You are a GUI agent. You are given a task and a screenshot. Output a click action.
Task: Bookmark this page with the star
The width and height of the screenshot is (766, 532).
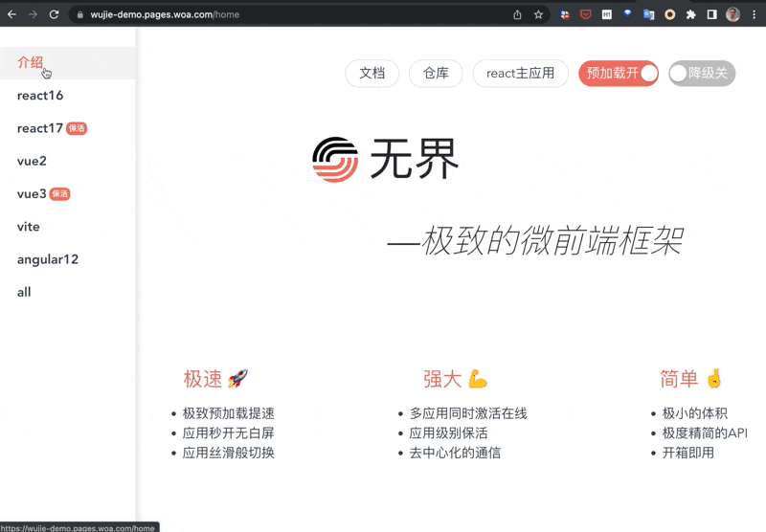[538, 14]
